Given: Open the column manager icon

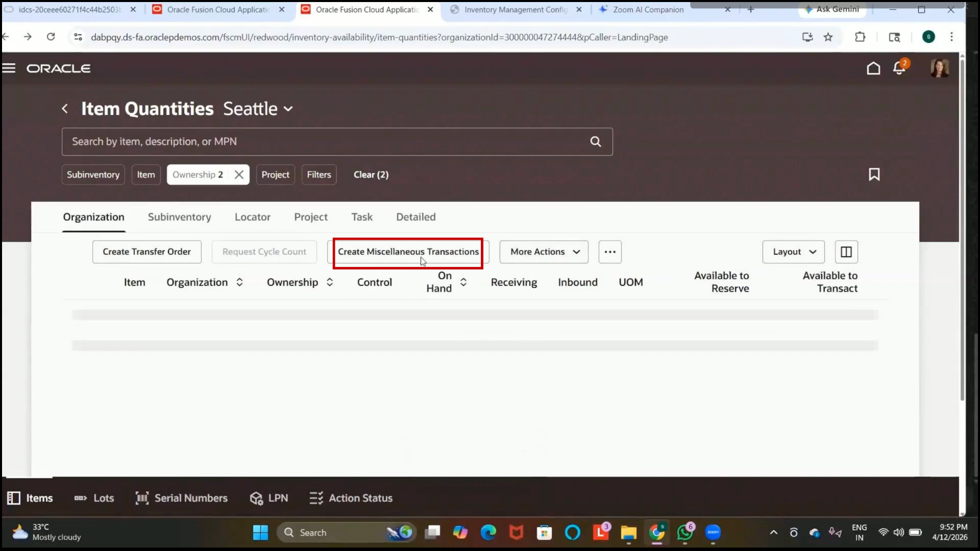Looking at the screenshot, I should tap(846, 252).
